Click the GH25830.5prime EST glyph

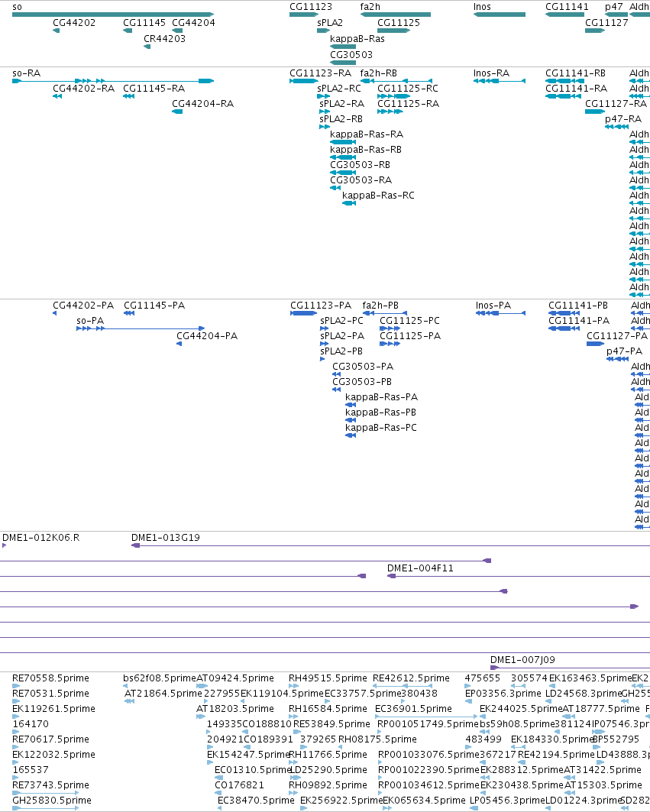coord(46,808)
